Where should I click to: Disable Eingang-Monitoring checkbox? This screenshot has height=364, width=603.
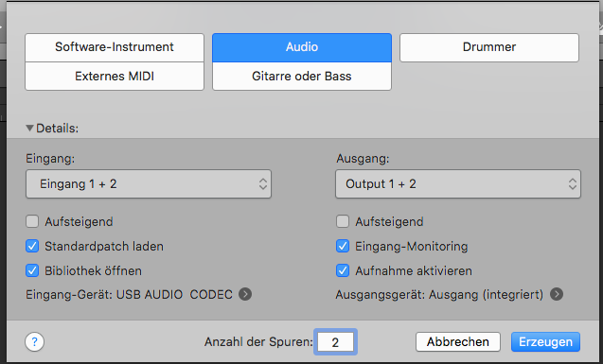pos(343,246)
